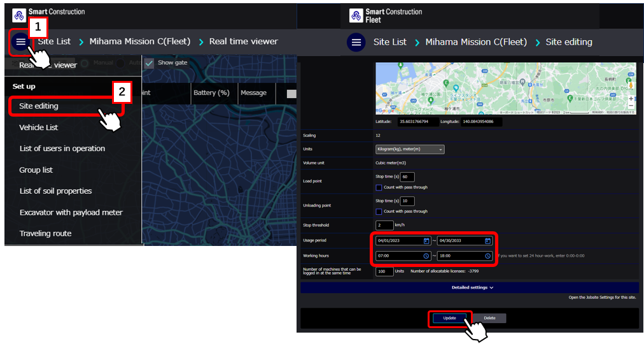The height and width of the screenshot is (346, 644).
Task: Open calendar picker for usage period end date
Action: pos(487,241)
